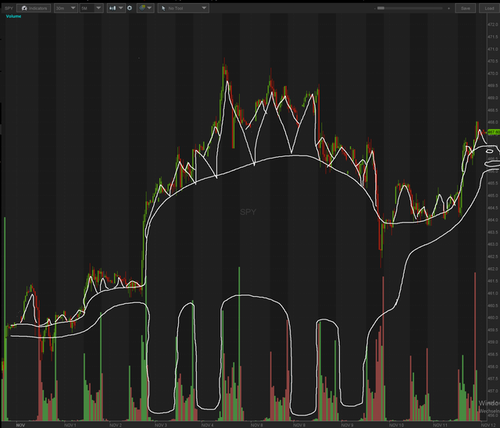Viewport: 500px width, 428px height.
Task: Click the Save button
Action: click(x=465, y=8)
